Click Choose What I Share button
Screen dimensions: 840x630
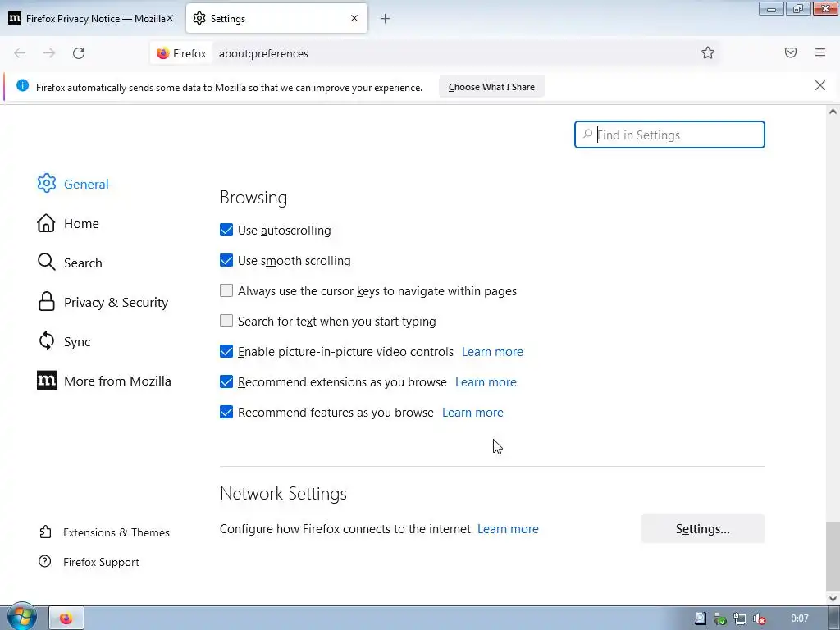click(491, 87)
